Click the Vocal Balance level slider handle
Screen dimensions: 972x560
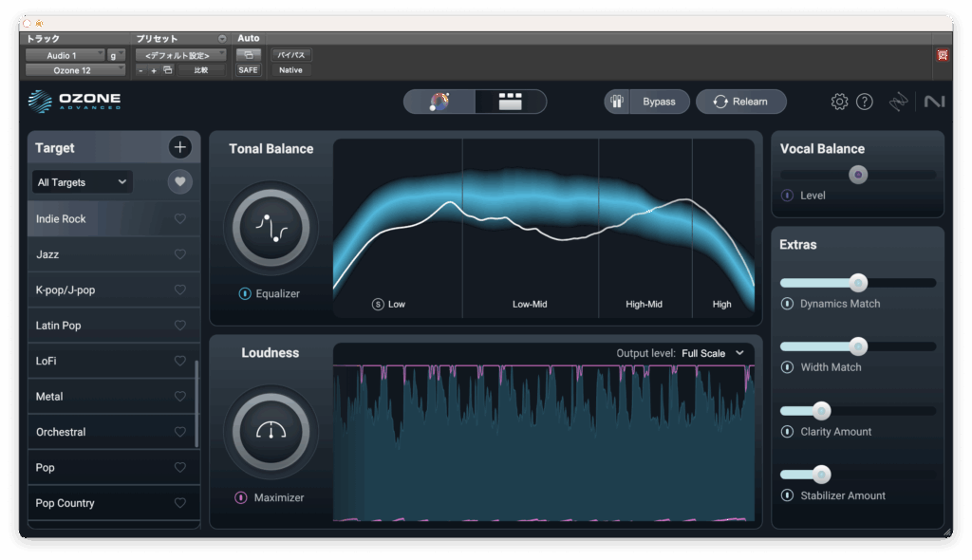[x=858, y=175]
